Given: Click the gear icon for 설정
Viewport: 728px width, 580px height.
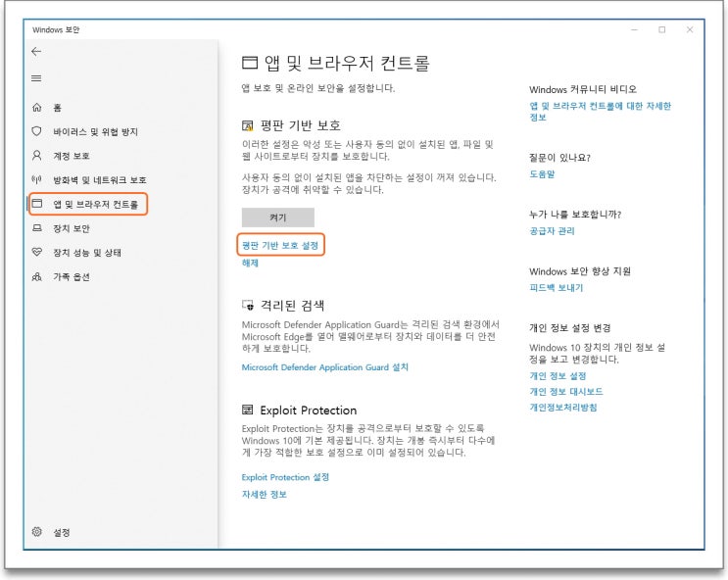Looking at the screenshot, I should pyautogui.click(x=36, y=532).
